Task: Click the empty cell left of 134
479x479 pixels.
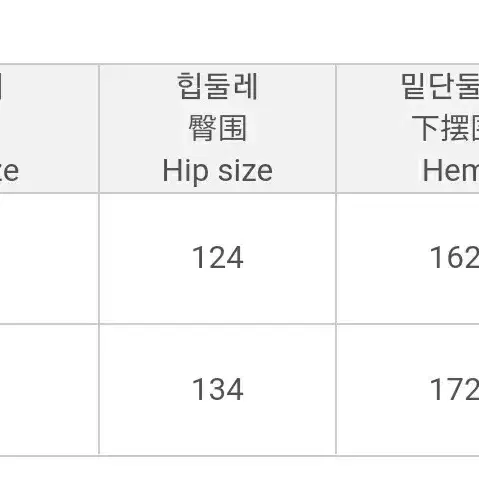Action: tap(49, 390)
